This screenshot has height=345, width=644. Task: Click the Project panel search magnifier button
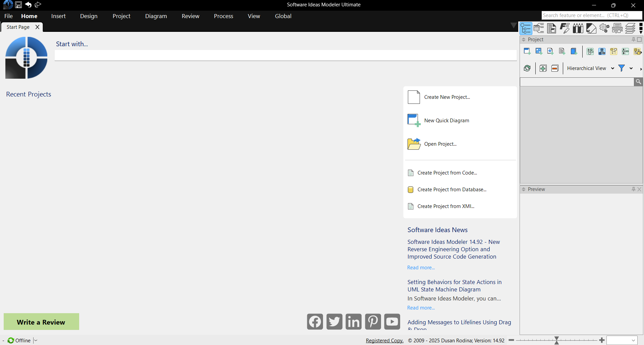(638, 82)
